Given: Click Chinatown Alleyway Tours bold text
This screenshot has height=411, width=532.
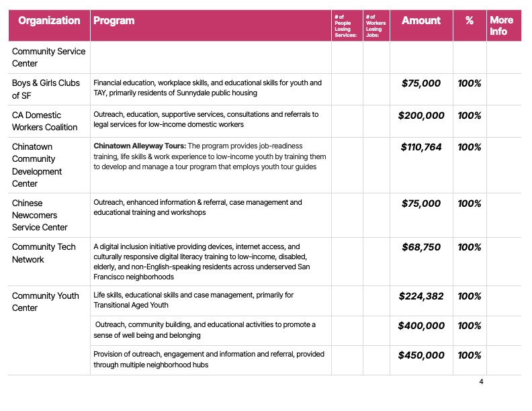Looking at the screenshot, I should (x=139, y=145).
